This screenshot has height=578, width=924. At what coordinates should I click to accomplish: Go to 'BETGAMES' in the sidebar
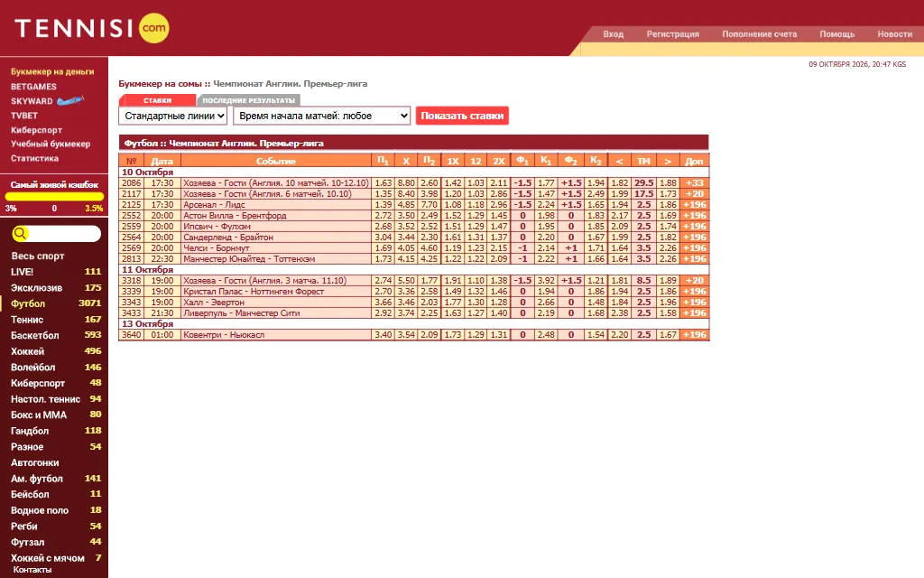click(33, 87)
